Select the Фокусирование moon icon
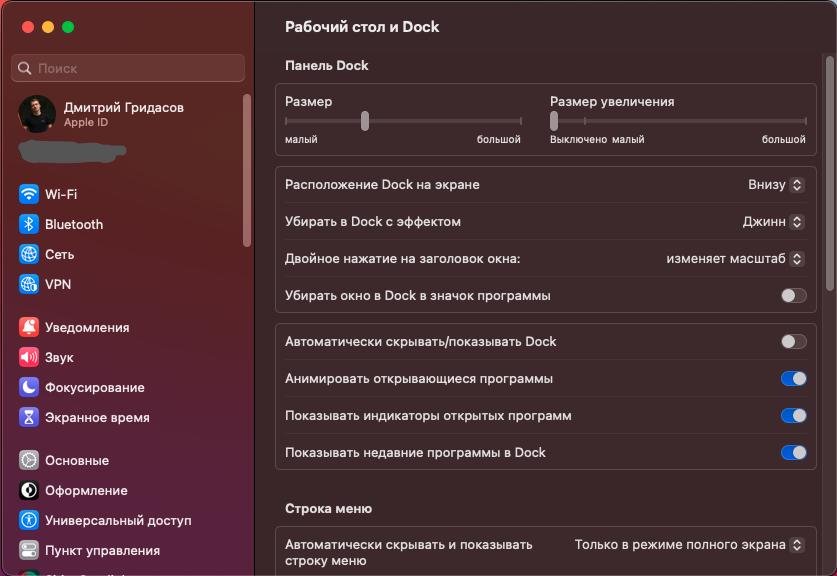The image size is (837, 576). click(x=29, y=387)
